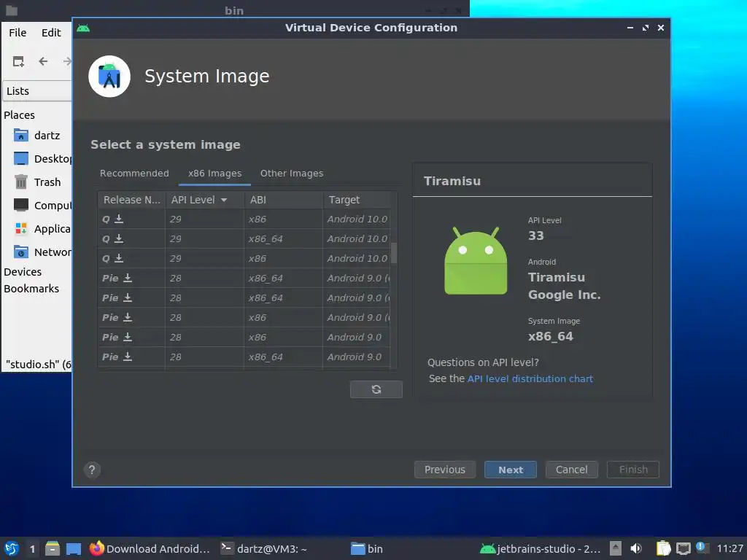747x560 pixels.
Task: Click Devices in file manager sidebar
Action: [23, 272]
